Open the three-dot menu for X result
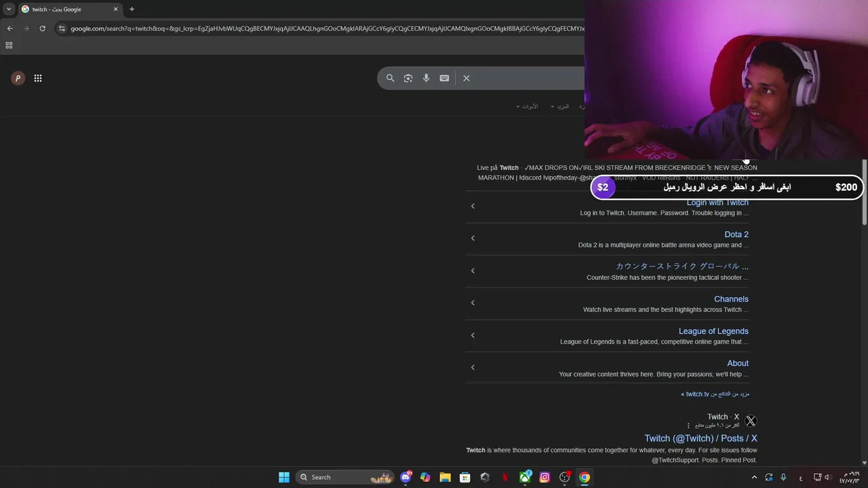This screenshot has width=868, height=488. pos(688,426)
